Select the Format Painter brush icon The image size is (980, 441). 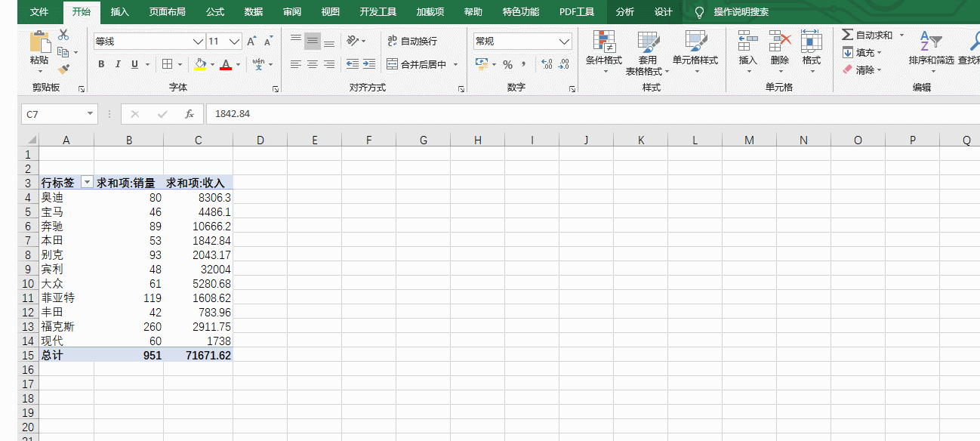(x=63, y=69)
